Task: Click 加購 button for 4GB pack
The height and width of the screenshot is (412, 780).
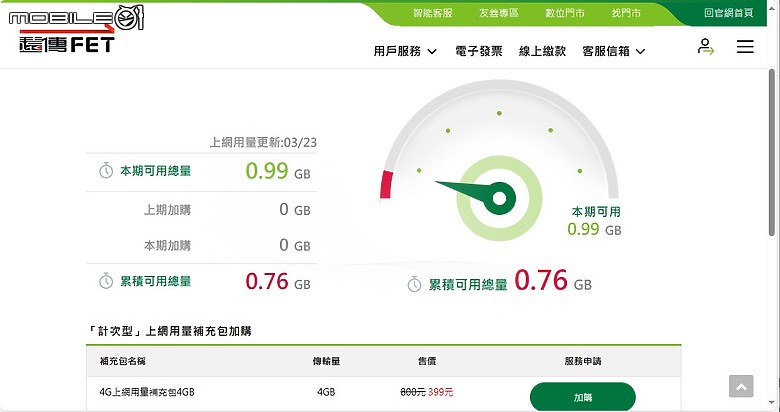Action: click(583, 397)
